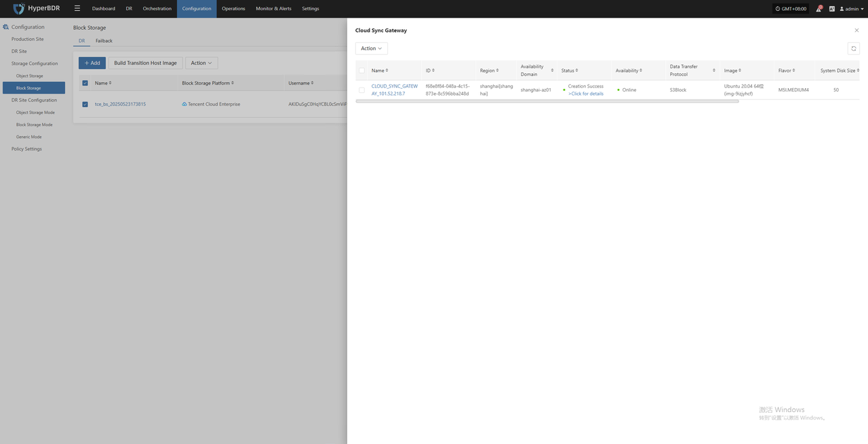
Task: Click the 'shanghai-az01' availability domain cell
Action: [x=536, y=89]
